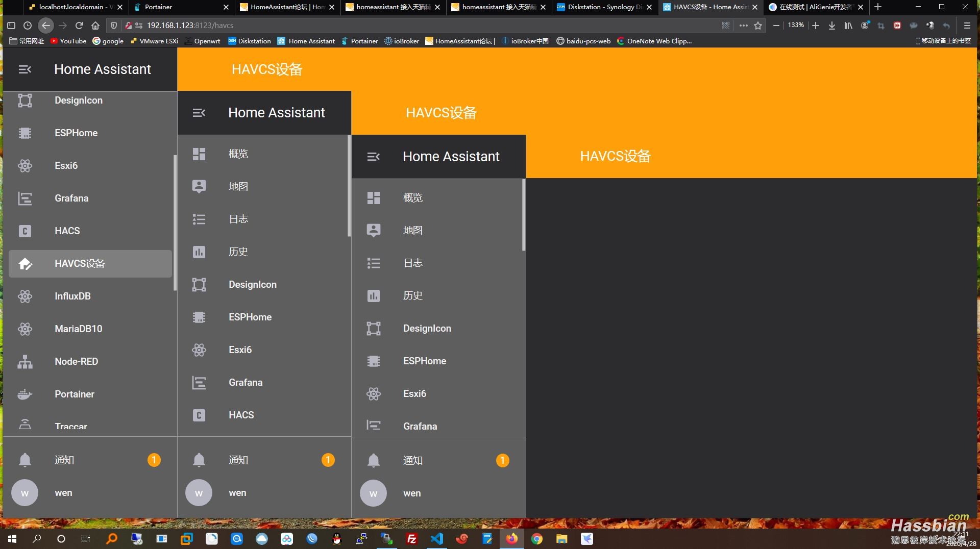This screenshot has height=549, width=980.
Task: Open a new browser tab
Action: click(878, 7)
